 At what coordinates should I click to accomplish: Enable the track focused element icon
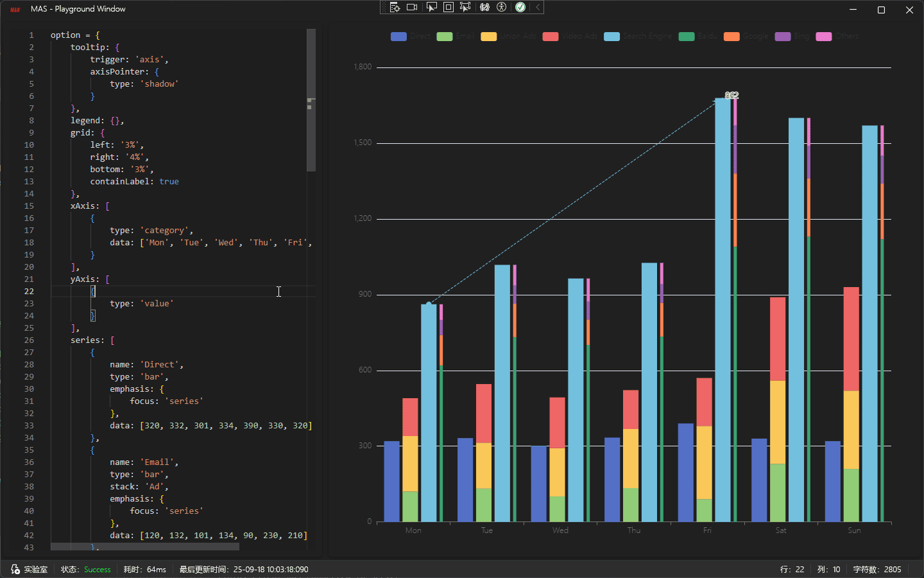coord(466,7)
